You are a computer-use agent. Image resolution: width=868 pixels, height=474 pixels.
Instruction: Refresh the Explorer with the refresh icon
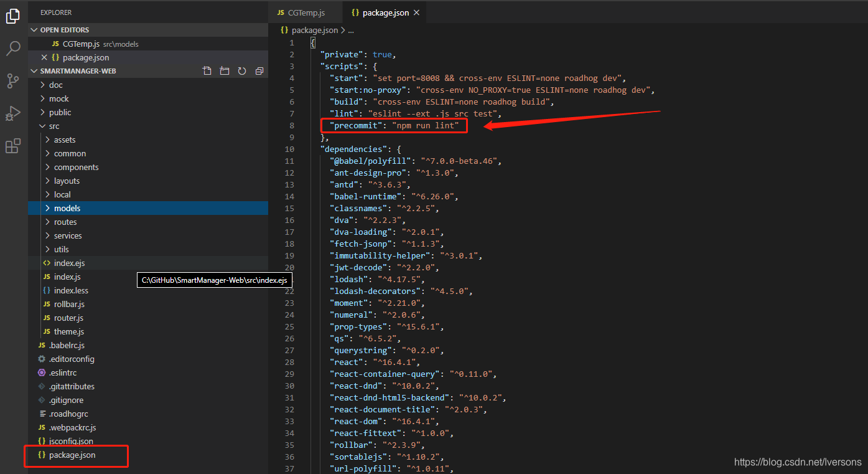coord(241,70)
